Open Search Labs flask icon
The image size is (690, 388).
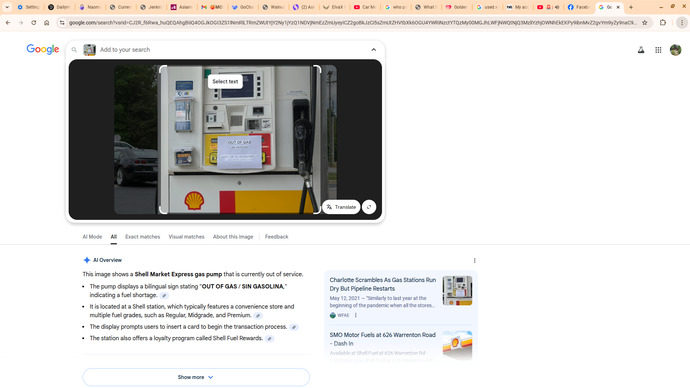point(641,50)
